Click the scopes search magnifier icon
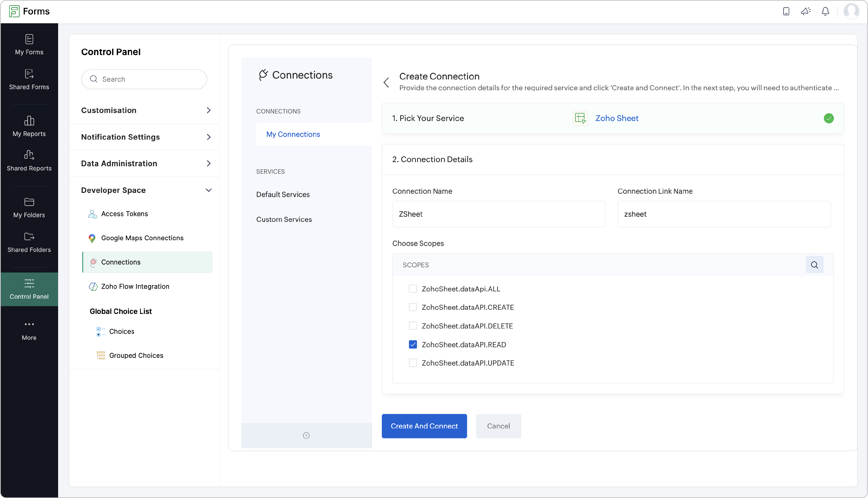 814,265
